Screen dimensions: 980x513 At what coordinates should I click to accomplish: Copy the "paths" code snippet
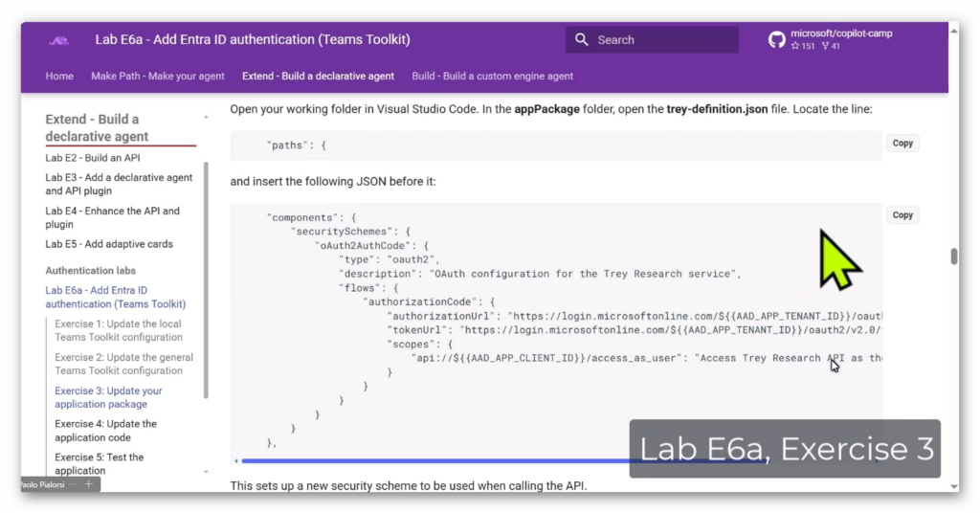coord(902,144)
